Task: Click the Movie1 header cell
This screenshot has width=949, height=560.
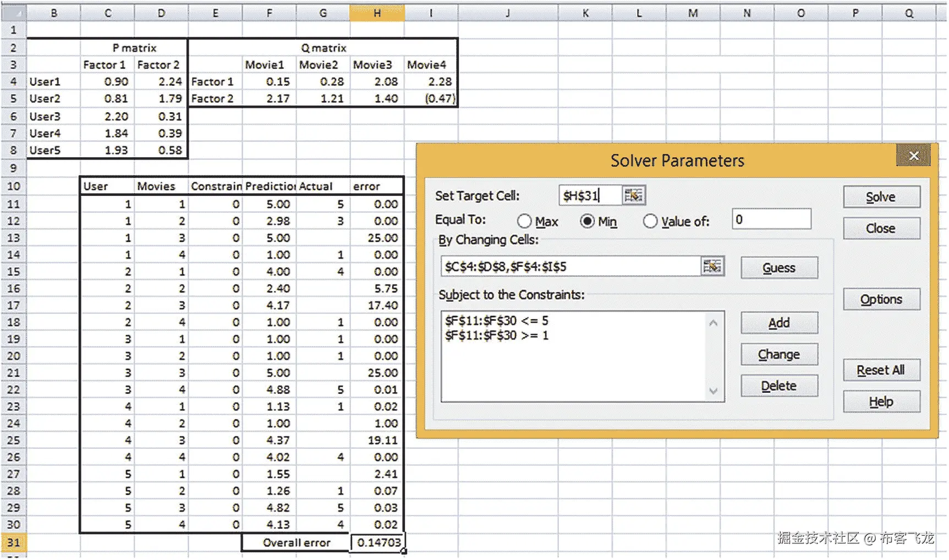Action: (x=270, y=65)
